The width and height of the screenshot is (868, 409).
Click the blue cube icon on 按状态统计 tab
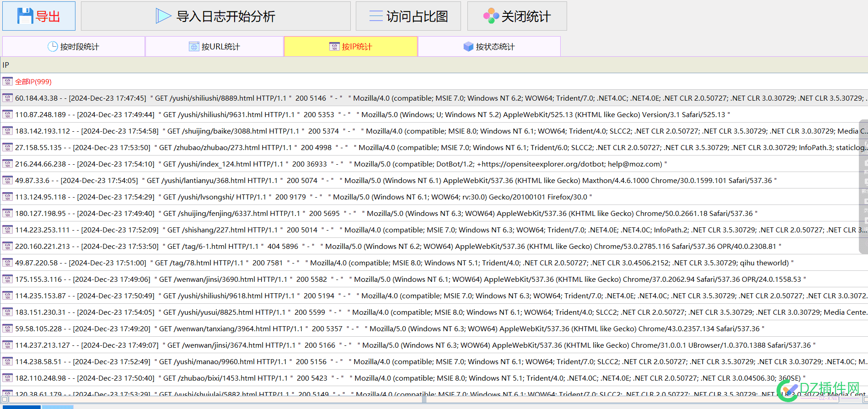click(x=468, y=47)
